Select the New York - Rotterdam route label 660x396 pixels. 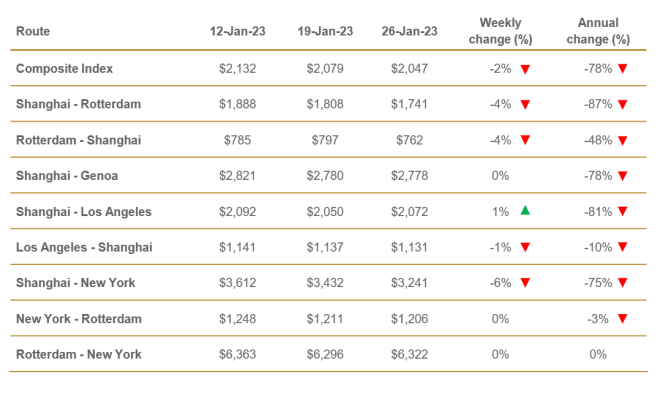click(x=79, y=319)
